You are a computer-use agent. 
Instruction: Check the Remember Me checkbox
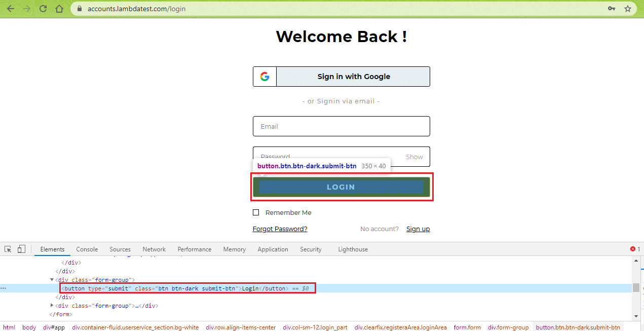click(256, 212)
